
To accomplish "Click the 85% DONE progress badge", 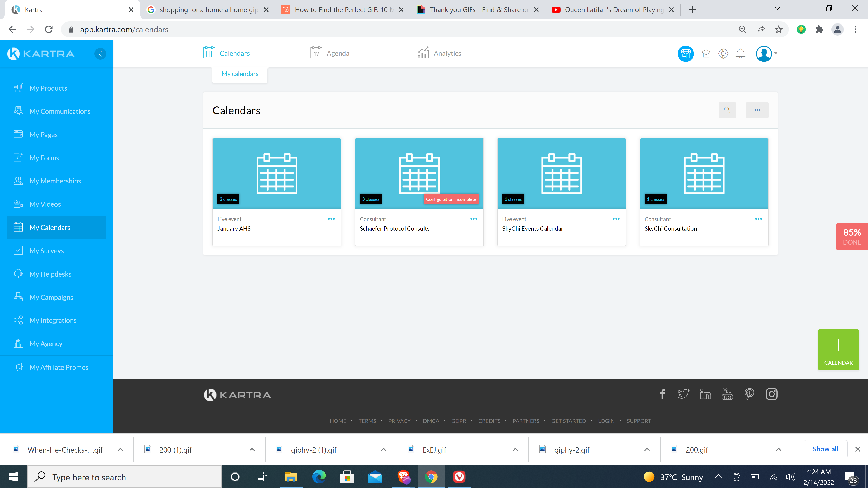I will [x=852, y=237].
